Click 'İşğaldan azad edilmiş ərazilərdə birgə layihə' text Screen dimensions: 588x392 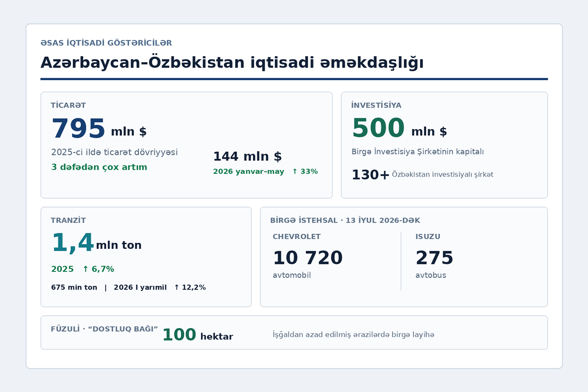pyautogui.click(x=353, y=335)
